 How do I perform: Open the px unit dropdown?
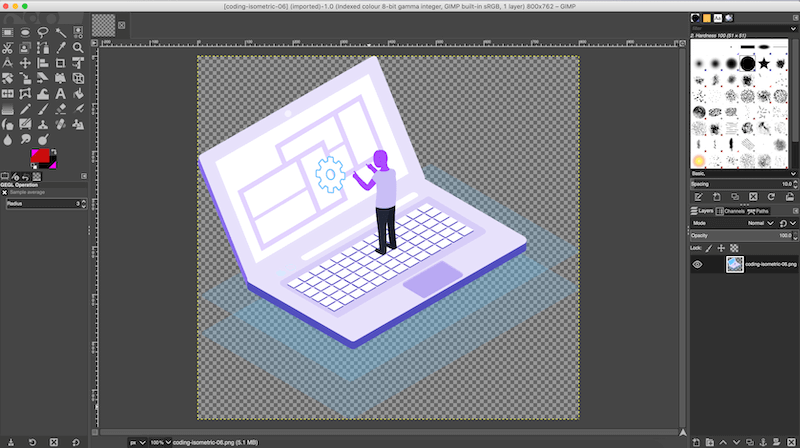click(x=137, y=441)
